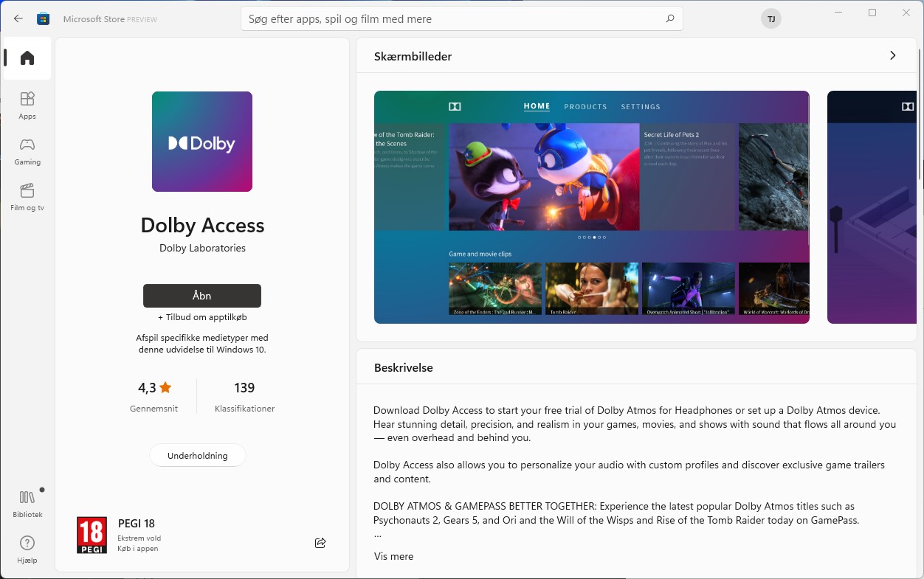The image size is (924, 579).
Task: Click the Skærmbilleder heading
Action: click(413, 56)
